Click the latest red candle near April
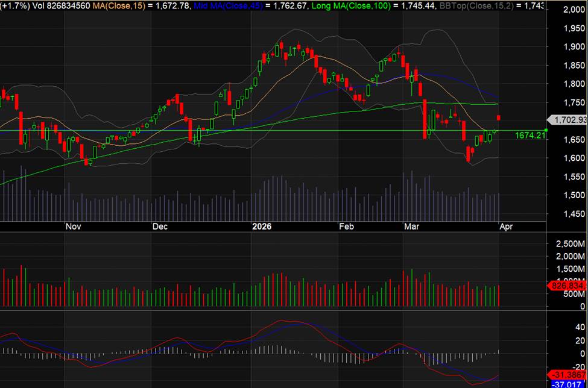This screenshot has width=588, height=388. point(499,118)
